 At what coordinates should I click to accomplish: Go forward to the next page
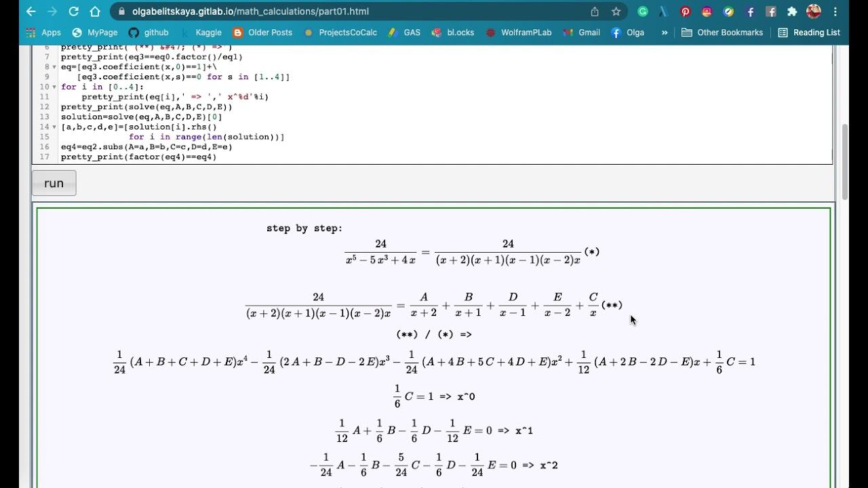[x=52, y=12]
